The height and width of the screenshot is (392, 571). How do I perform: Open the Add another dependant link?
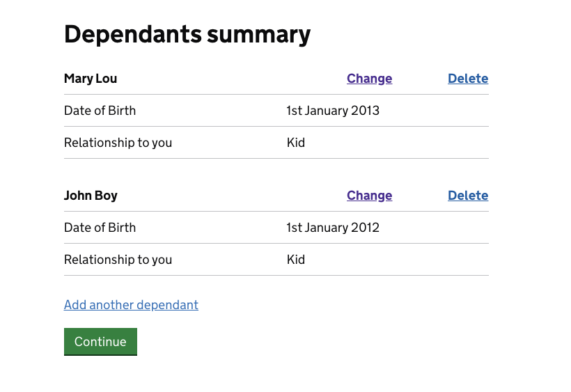(x=131, y=305)
